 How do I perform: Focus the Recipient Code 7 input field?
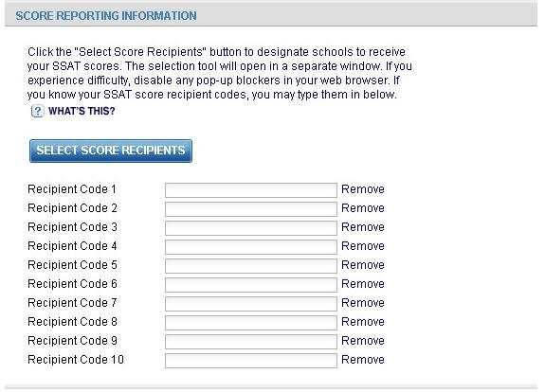pyautogui.click(x=251, y=303)
